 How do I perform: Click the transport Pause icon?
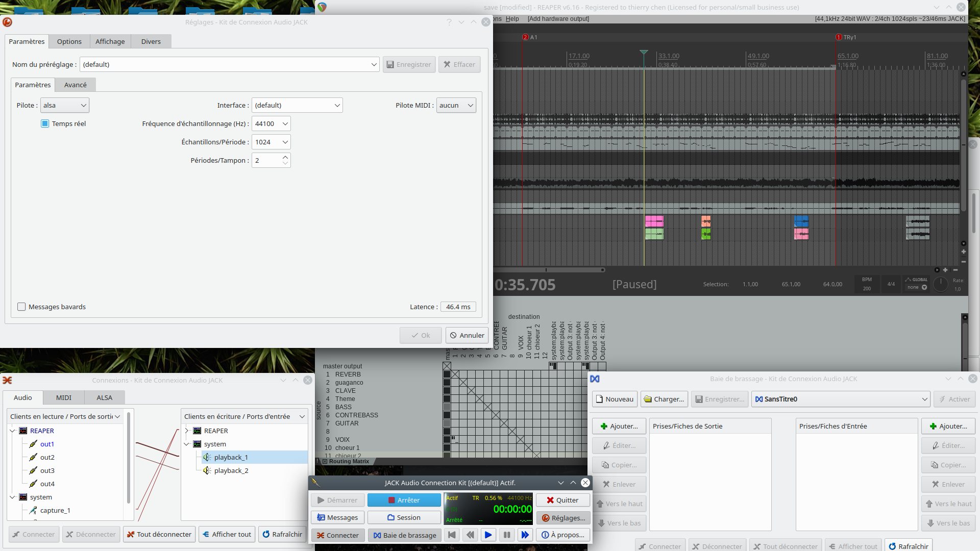pyautogui.click(x=506, y=535)
